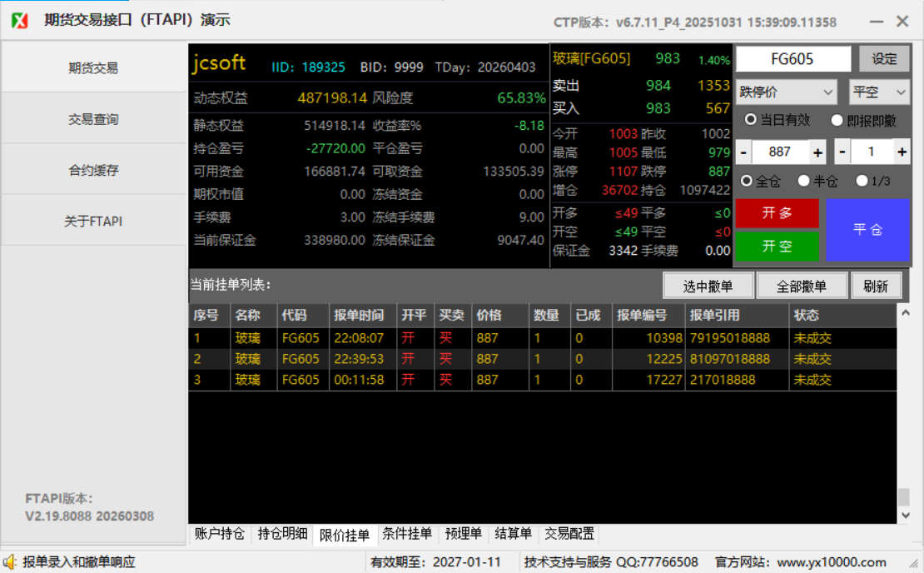Open 交易查询 in the sidebar
924x573 pixels.
pos(93,119)
